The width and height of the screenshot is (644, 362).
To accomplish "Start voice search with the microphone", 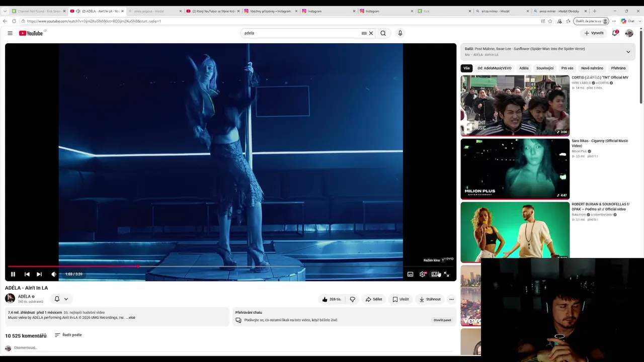I will pos(400,33).
